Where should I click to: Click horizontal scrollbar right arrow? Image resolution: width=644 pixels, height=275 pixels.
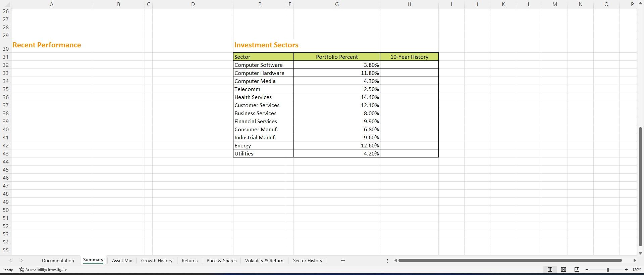634,261
